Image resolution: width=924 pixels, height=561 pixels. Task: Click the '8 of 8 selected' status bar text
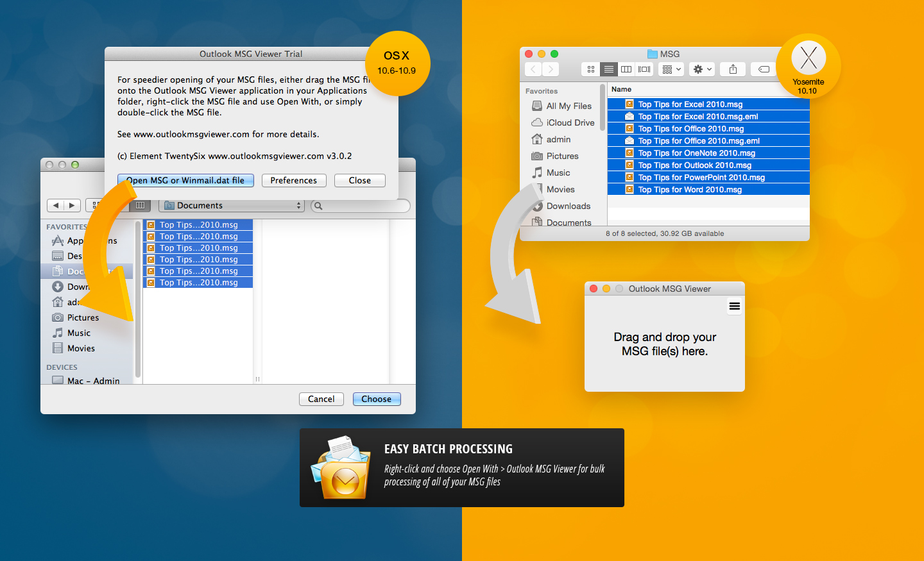(665, 233)
